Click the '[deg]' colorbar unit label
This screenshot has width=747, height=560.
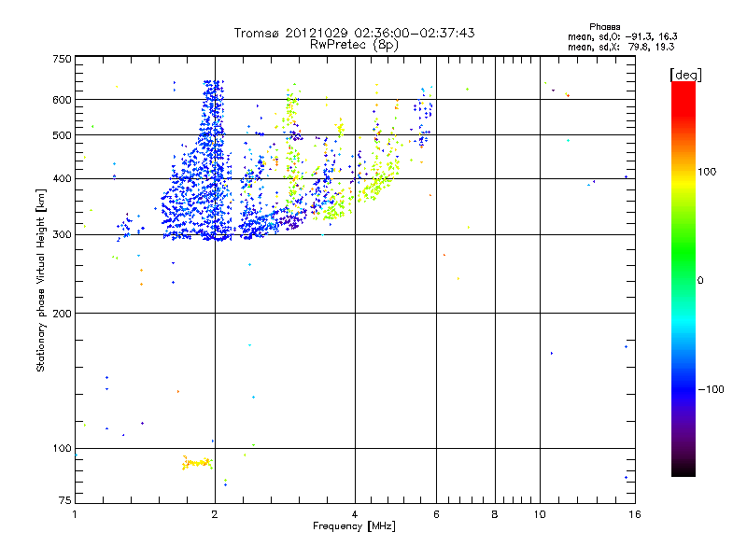click(685, 75)
